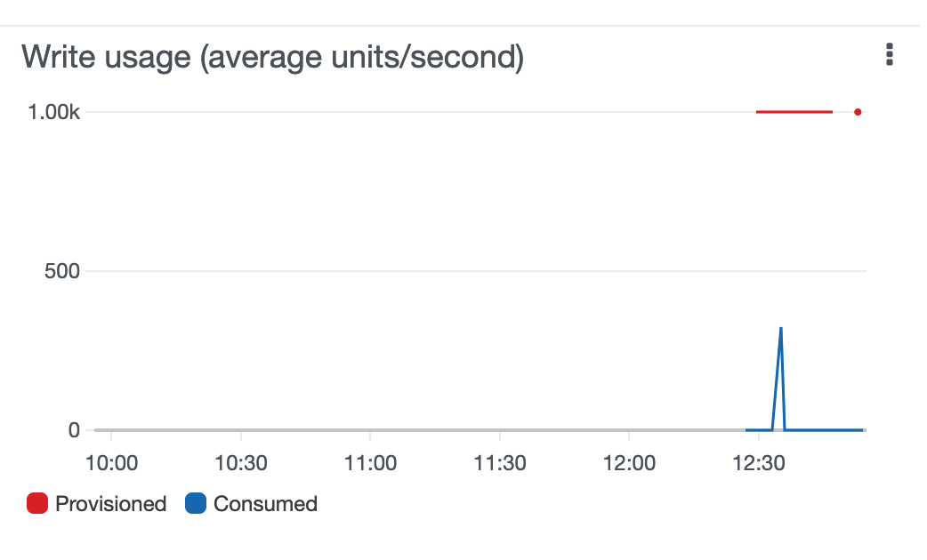The height and width of the screenshot is (560, 927).
Task: Click the red Provisioned legend swatch
Action: [x=37, y=503]
